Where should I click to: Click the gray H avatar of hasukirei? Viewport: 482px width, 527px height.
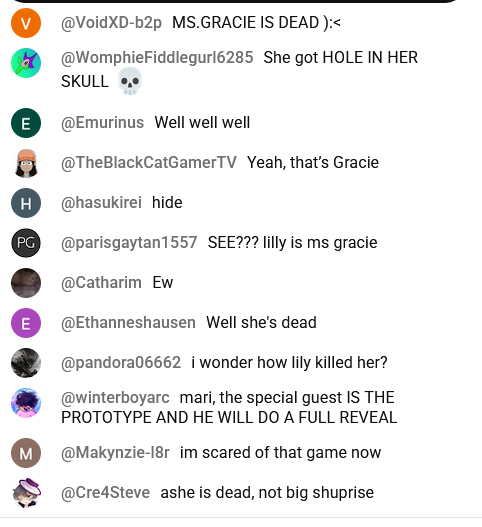point(26,203)
